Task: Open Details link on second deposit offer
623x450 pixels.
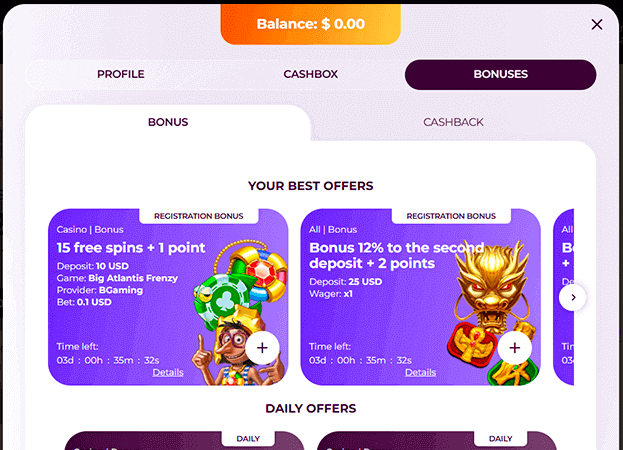Action: tap(420, 373)
